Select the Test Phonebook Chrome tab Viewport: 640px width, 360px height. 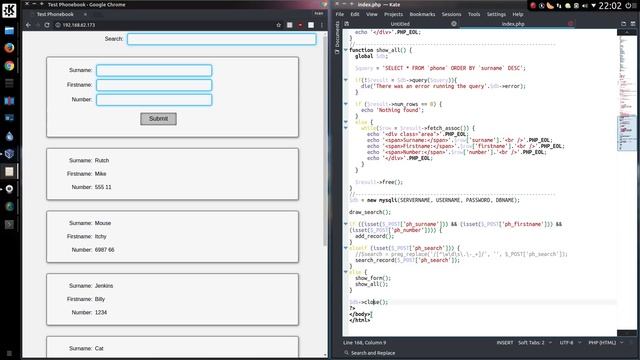(x=55, y=14)
